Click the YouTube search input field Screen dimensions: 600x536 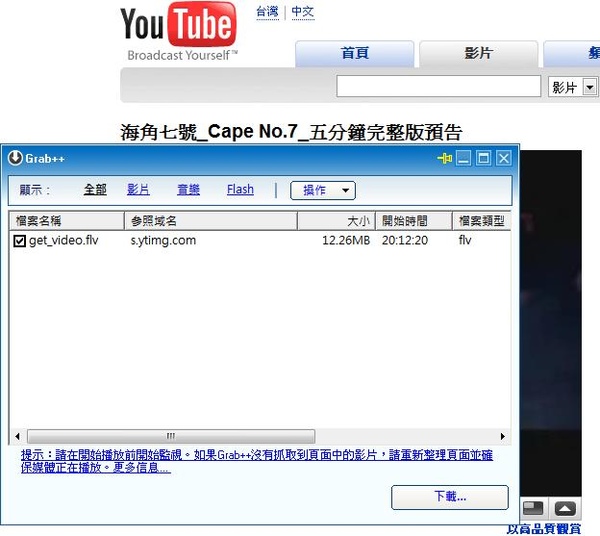click(439, 86)
